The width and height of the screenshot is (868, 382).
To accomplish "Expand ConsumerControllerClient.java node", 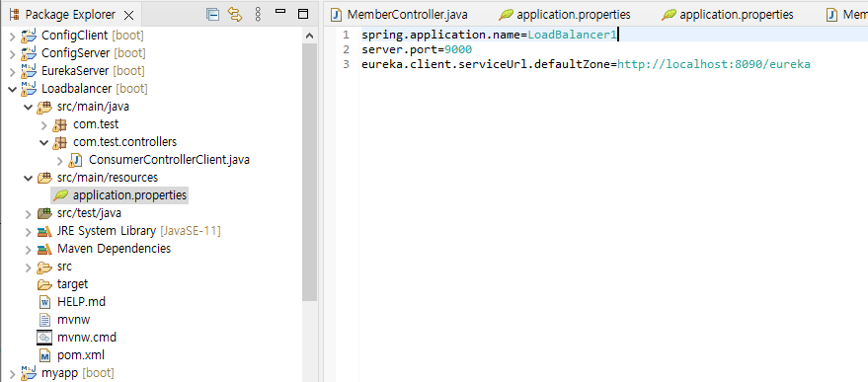I will pos(60,161).
